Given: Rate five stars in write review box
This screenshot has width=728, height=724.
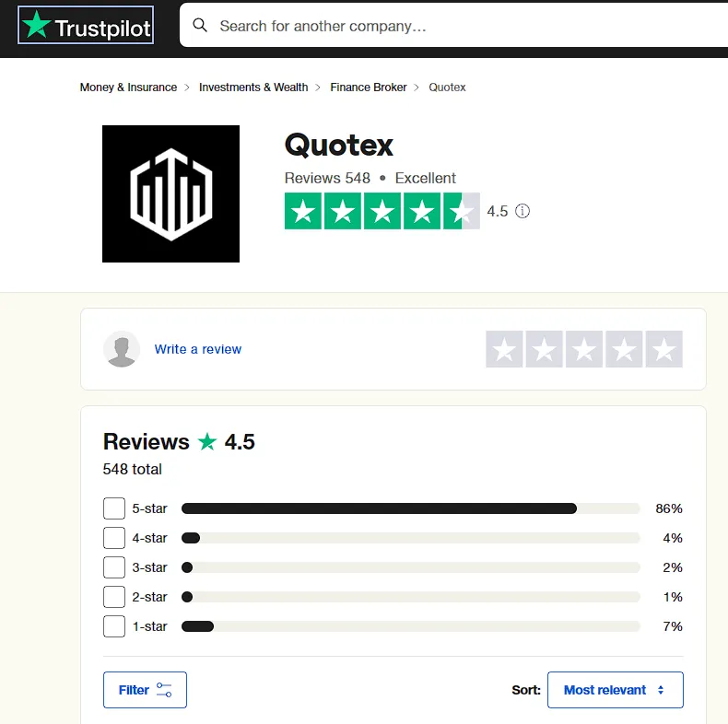Looking at the screenshot, I should tap(663, 349).
